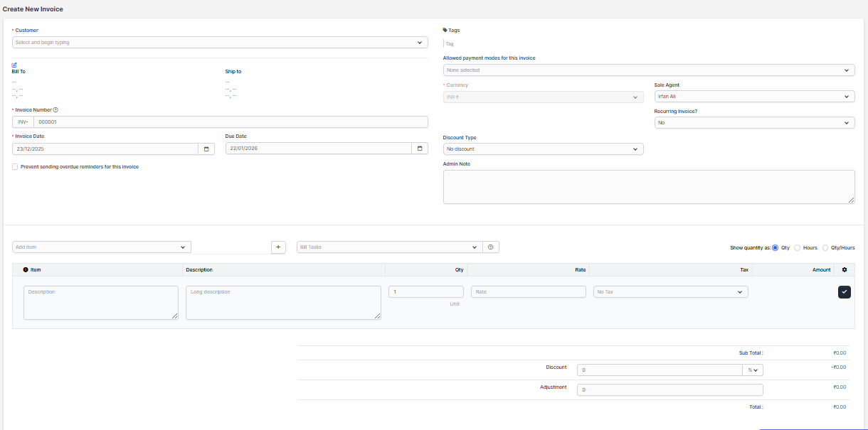The width and height of the screenshot is (868, 430).
Task: Click into the Admin Note text area
Action: coord(648,187)
